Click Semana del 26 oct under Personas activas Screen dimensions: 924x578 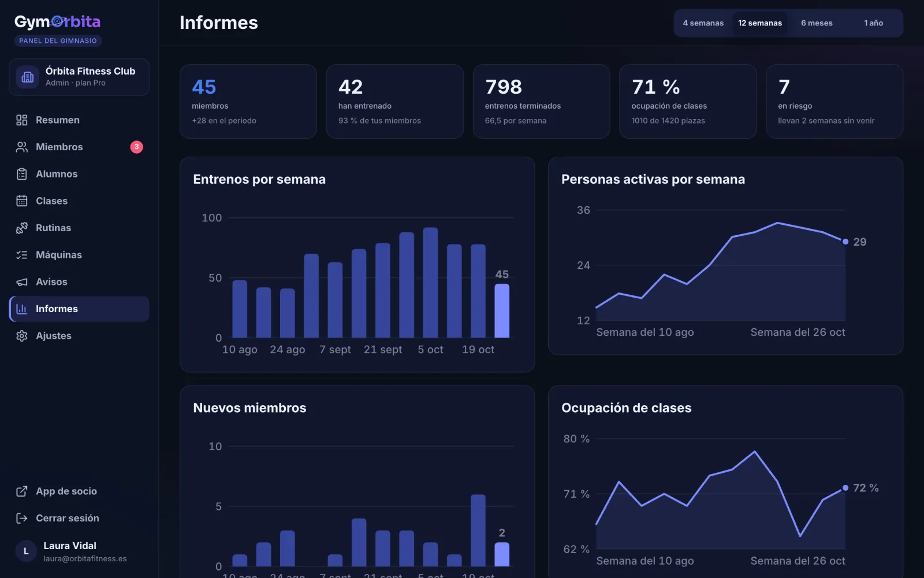click(x=798, y=332)
